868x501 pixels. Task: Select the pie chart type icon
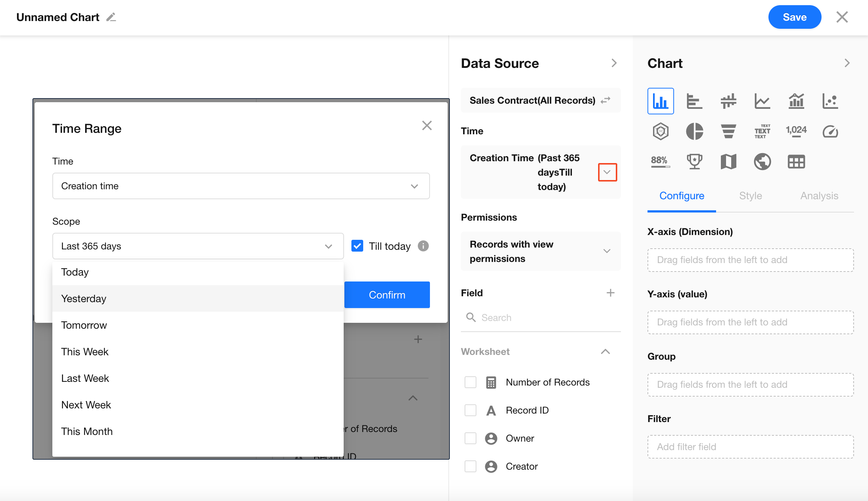pos(694,131)
